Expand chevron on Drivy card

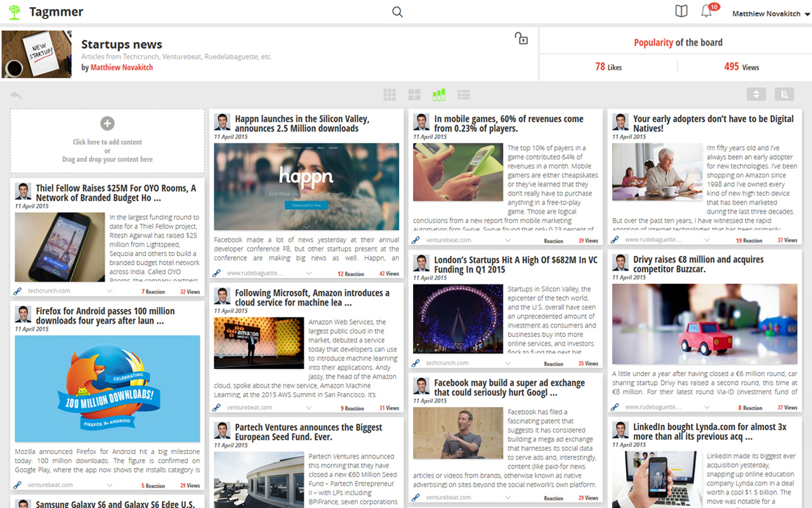point(707,408)
